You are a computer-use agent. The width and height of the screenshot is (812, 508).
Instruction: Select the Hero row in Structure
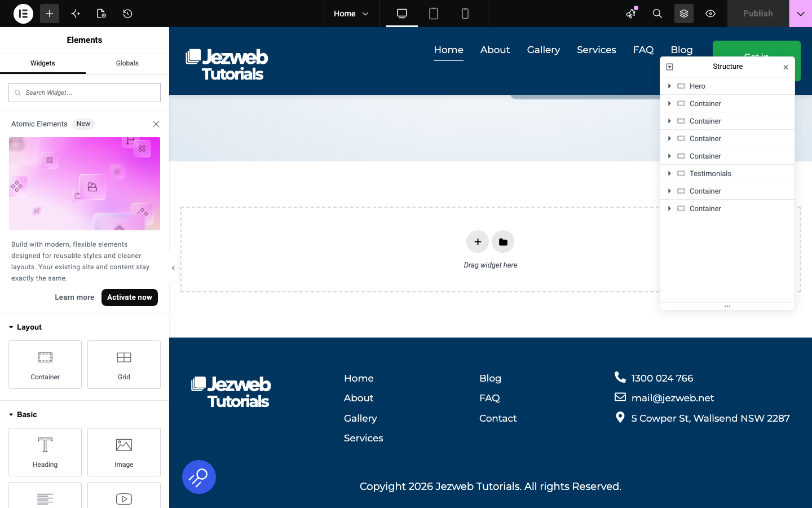click(x=727, y=86)
